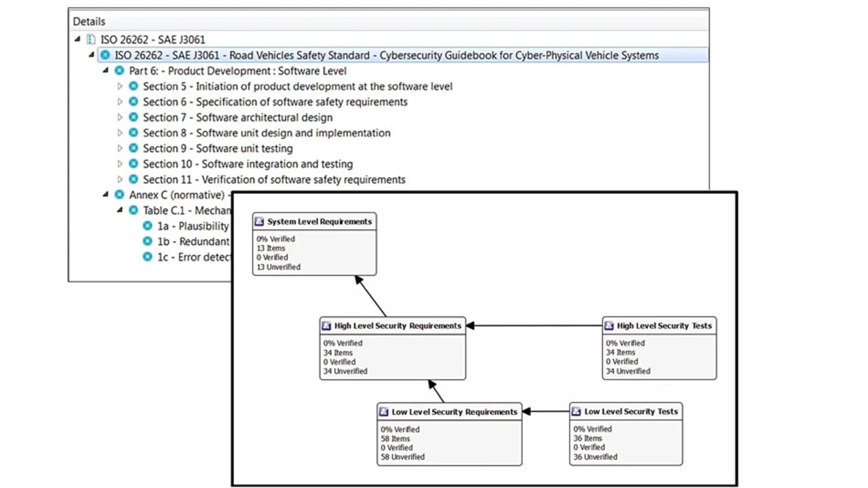Screen dimensions: 868x488
Task: Select Section 10 Software integration and testing
Action: click(x=248, y=164)
